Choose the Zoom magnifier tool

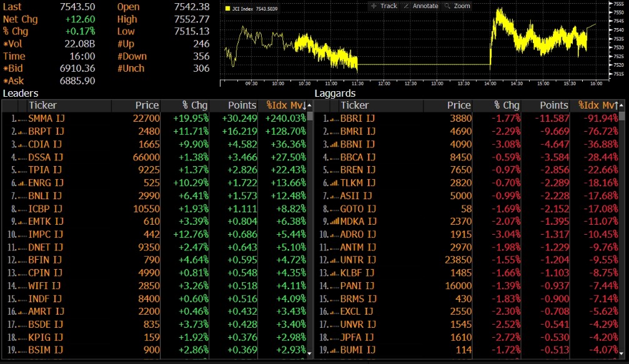[457, 6]
